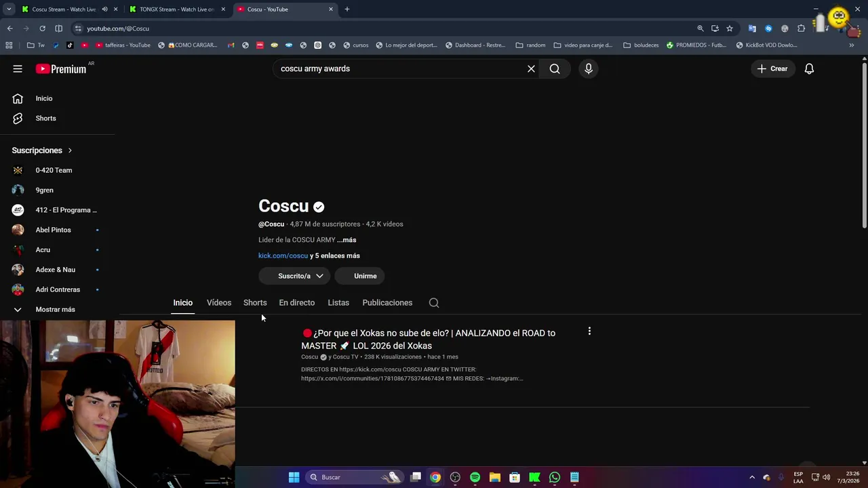The image size is (868, 488).
Task: Click the magnifier search button
Action: pyautogui.click(x=555, y=68)
